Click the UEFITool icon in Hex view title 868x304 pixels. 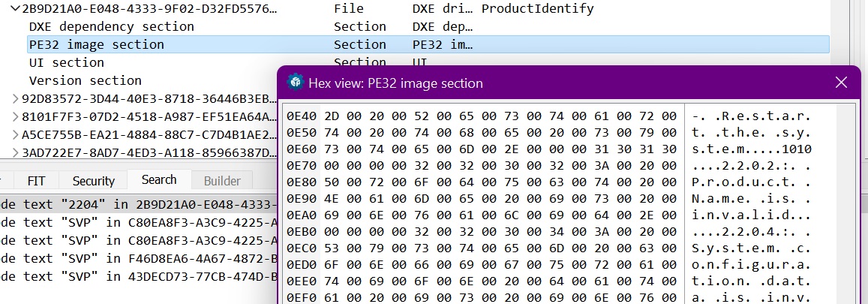pos(296,83)
